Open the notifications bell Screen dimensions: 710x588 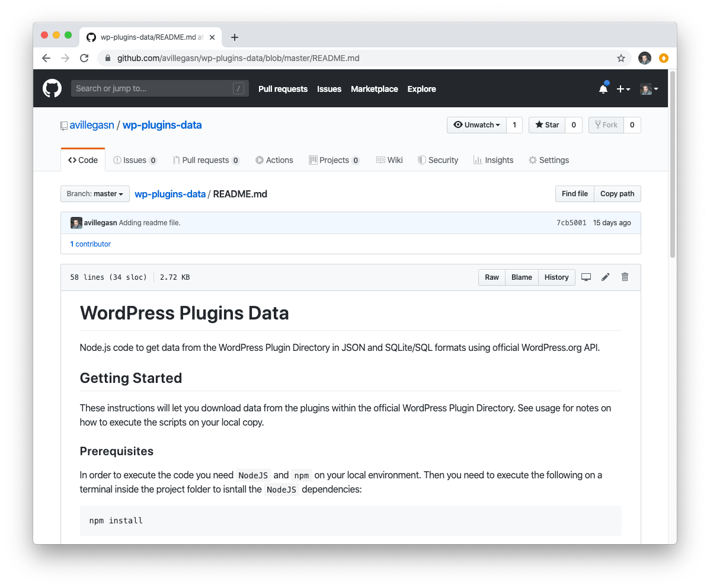coord(603,88)
